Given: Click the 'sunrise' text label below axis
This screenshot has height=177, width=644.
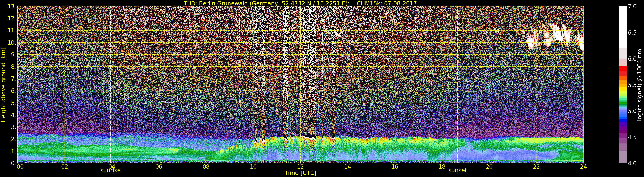Looking at the screenshot, I should tap(110, 171).
